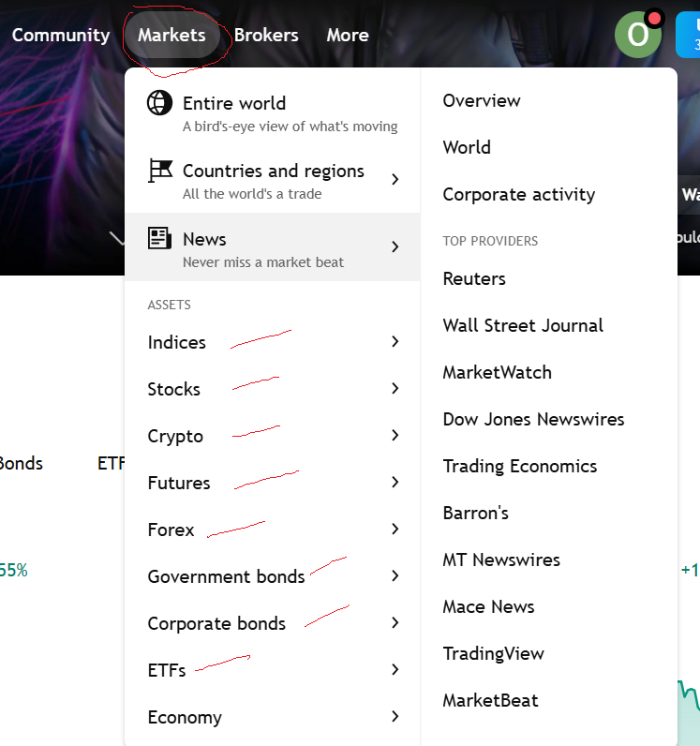Open Reuters news provider link

coord(474,278)
